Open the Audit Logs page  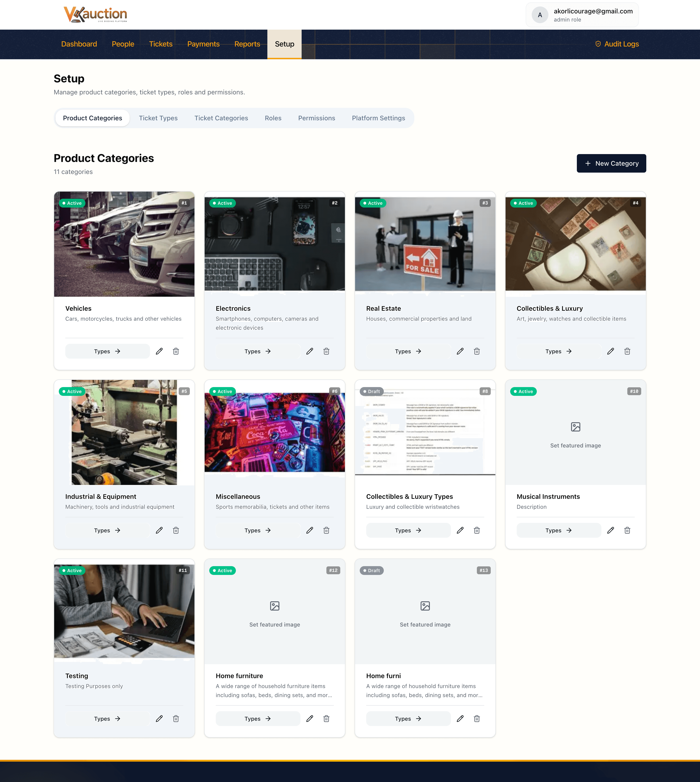[x=617, y=44]
